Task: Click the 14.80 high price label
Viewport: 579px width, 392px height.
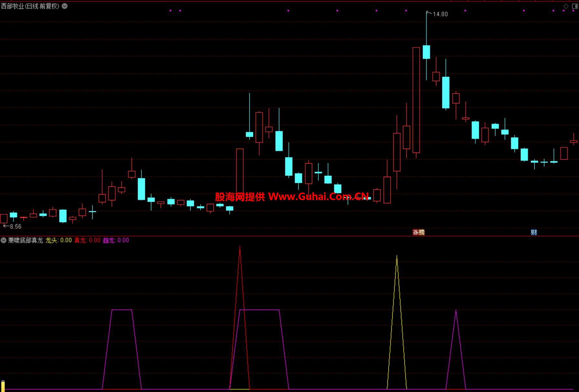Action: pos(440,14)
